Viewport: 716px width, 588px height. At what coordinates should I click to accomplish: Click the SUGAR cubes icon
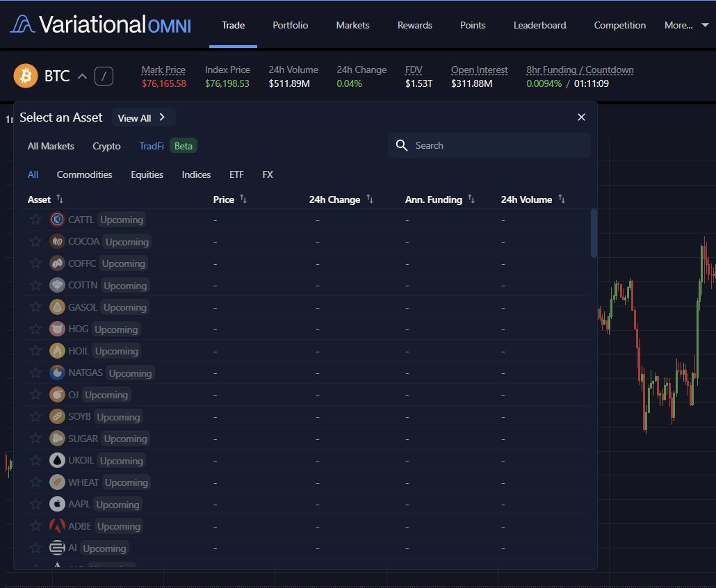point(57,439)
